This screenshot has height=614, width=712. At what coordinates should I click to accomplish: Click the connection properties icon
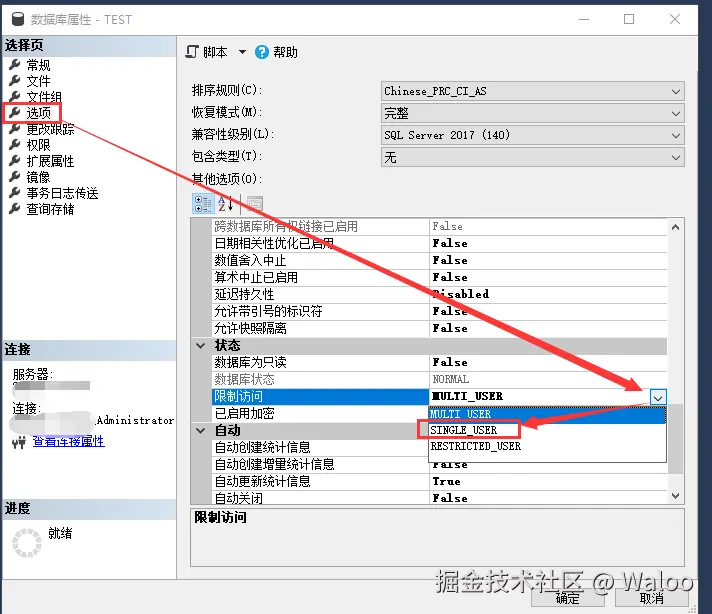pos(19,442)
